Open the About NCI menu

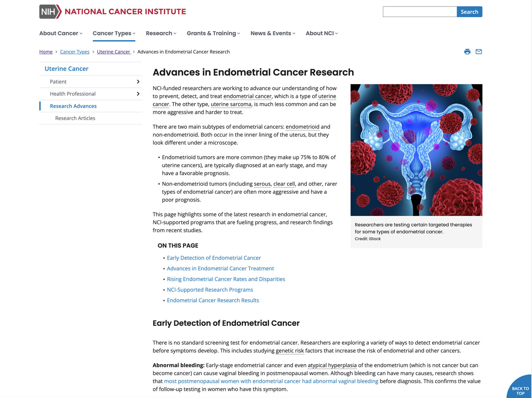tap(321, 33)
